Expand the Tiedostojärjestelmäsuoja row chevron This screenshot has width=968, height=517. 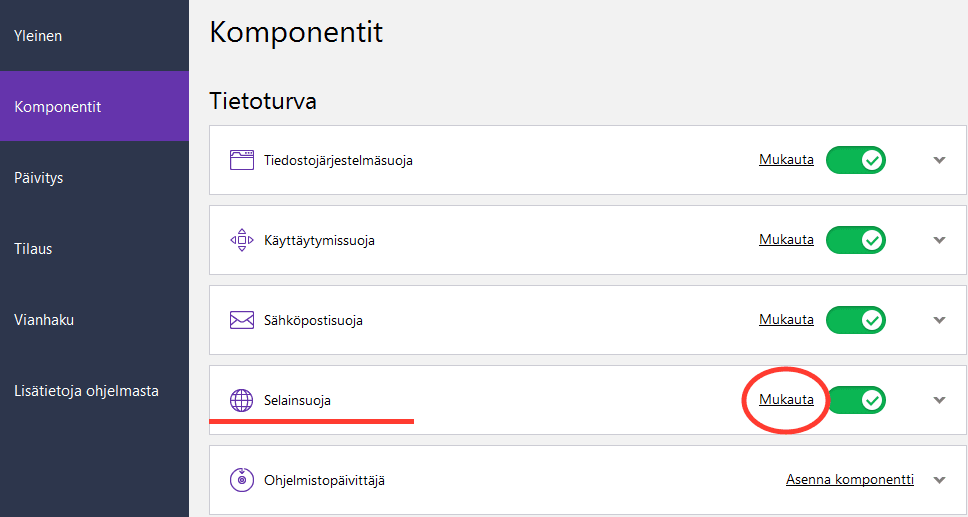(x=939, y=160)
